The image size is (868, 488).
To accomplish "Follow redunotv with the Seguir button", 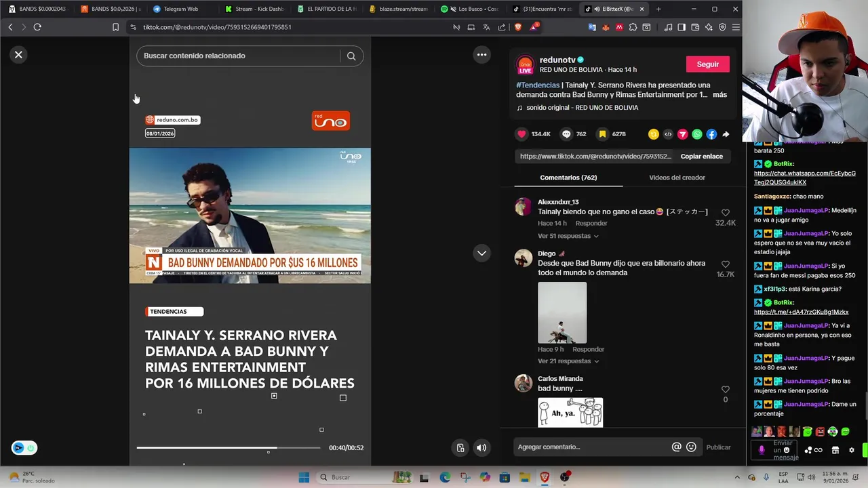I will point(707,64).
